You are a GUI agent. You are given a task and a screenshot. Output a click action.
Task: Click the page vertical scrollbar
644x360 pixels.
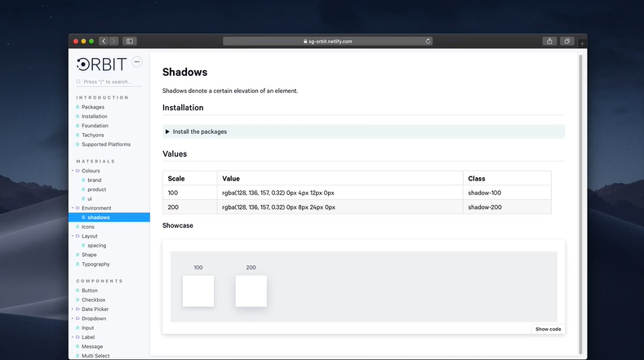(580, 204)
